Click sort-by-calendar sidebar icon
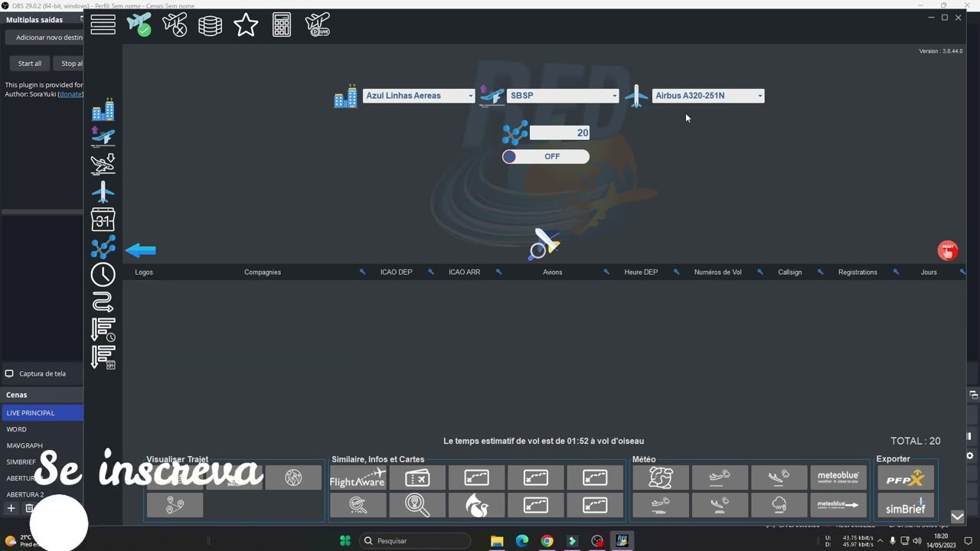980x551 pixels. tap(103, 357)
